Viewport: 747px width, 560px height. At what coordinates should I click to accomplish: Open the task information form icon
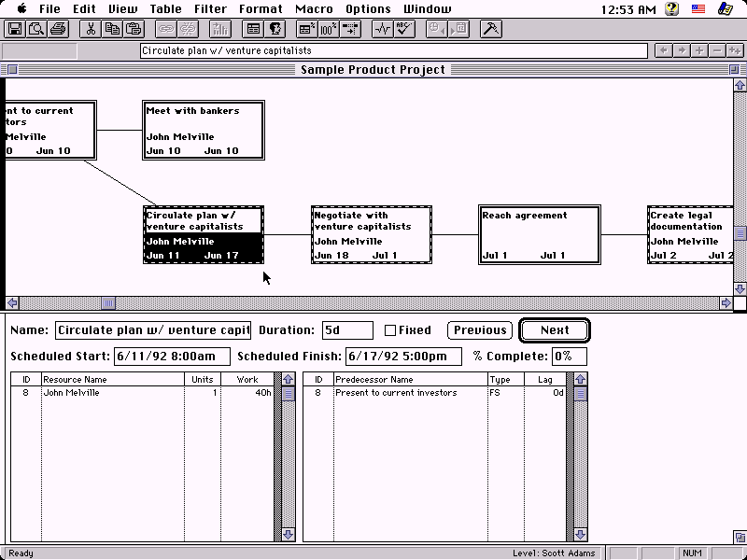click(253, 29)
